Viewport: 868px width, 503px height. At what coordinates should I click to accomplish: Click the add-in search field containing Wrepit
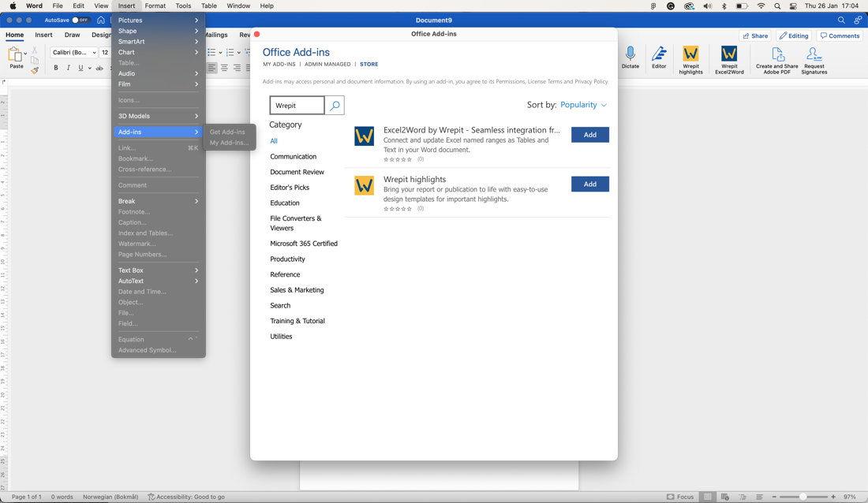click(x=297, y=105)
